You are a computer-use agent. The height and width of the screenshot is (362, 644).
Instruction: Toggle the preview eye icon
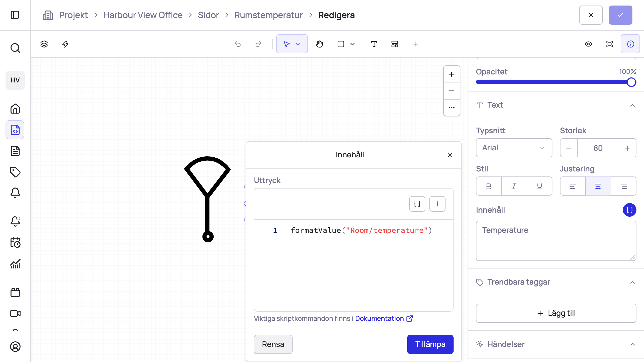[x=588, y=44]
